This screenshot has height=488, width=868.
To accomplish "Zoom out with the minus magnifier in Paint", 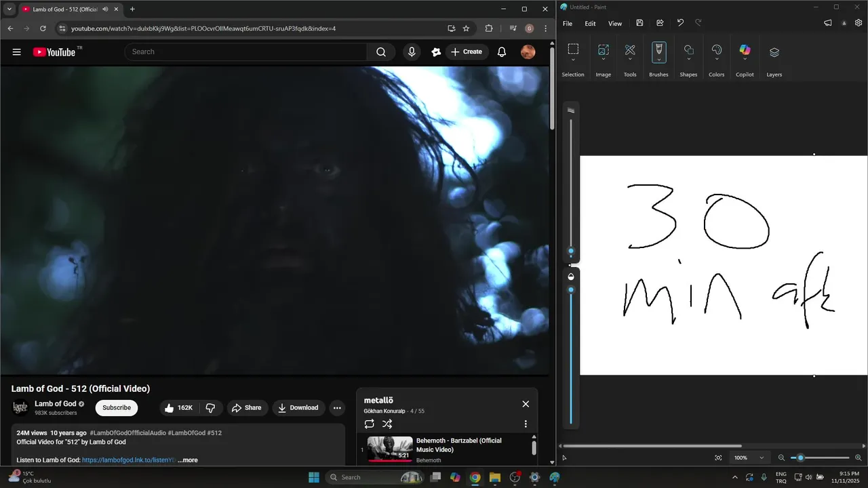I will (781, 457).
